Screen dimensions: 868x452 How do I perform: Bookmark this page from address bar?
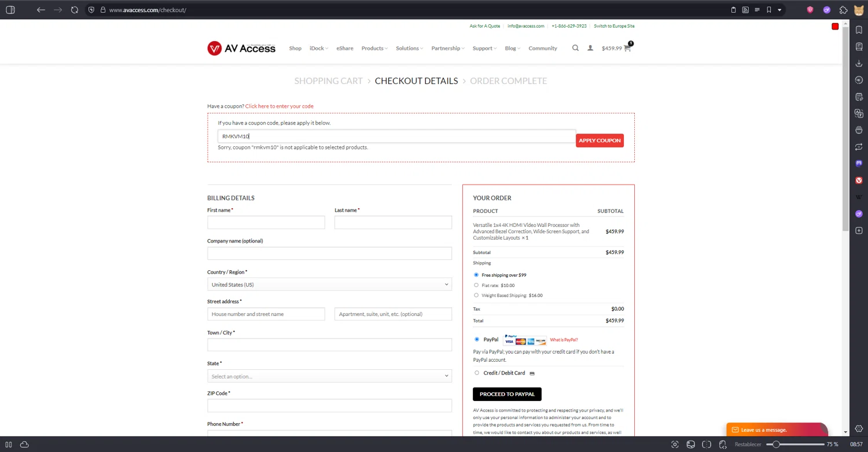click(769, 10)
